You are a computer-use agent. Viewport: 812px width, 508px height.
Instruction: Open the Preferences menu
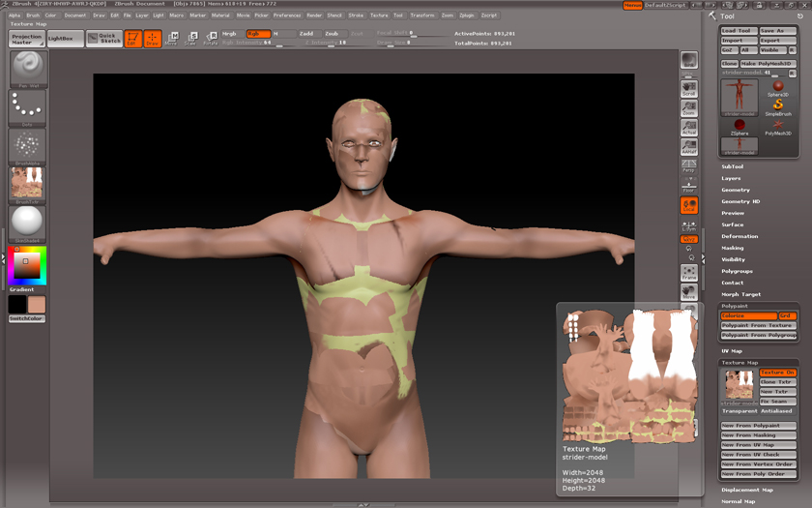pyautogui.click(x=287, y=15)
